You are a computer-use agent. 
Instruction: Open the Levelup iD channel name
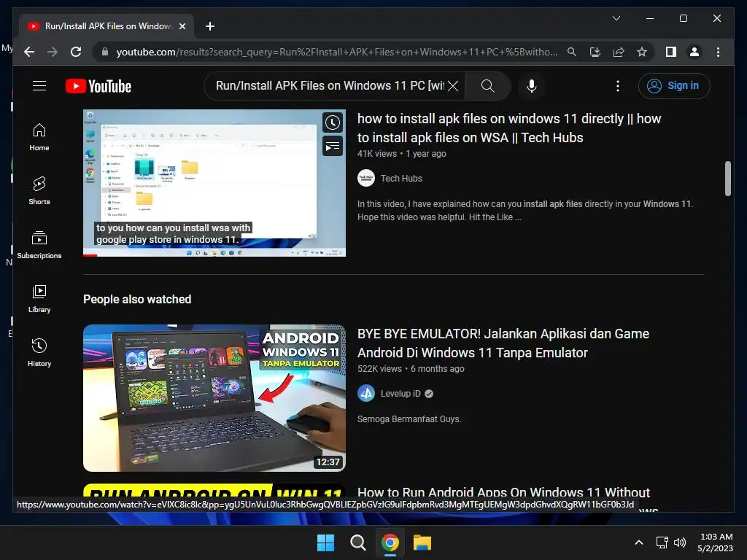point(400,394)
